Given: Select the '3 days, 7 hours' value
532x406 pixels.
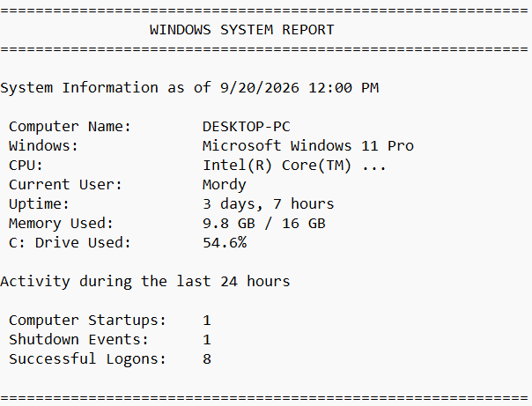Looking at the screenshot, I should point(269,204).
